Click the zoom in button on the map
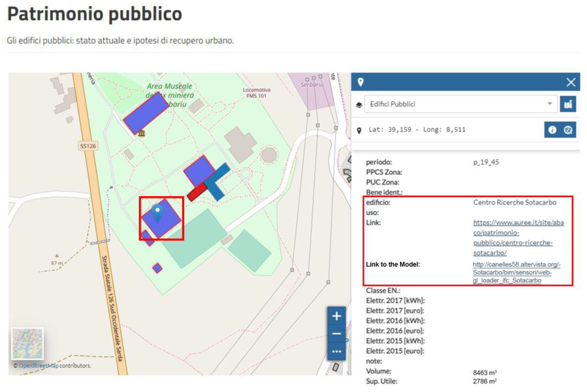587x392 pixels. (337, 316)
